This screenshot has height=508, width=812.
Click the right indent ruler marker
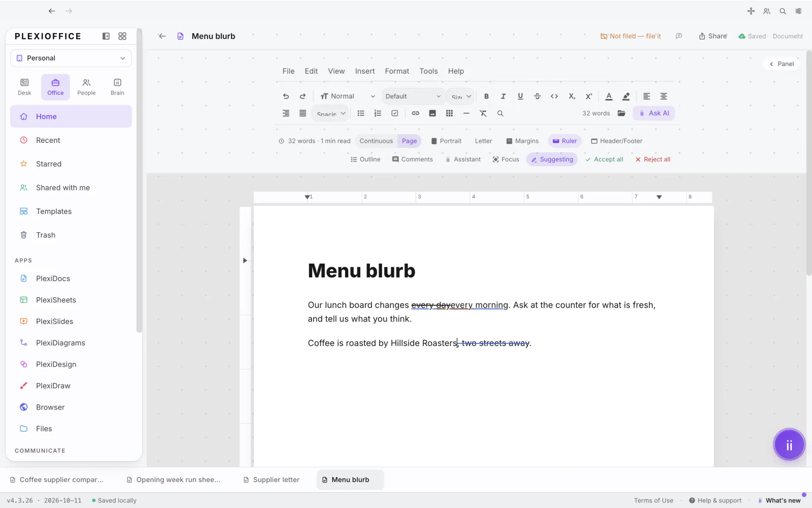pyautogui.click(x=659, y=197)
